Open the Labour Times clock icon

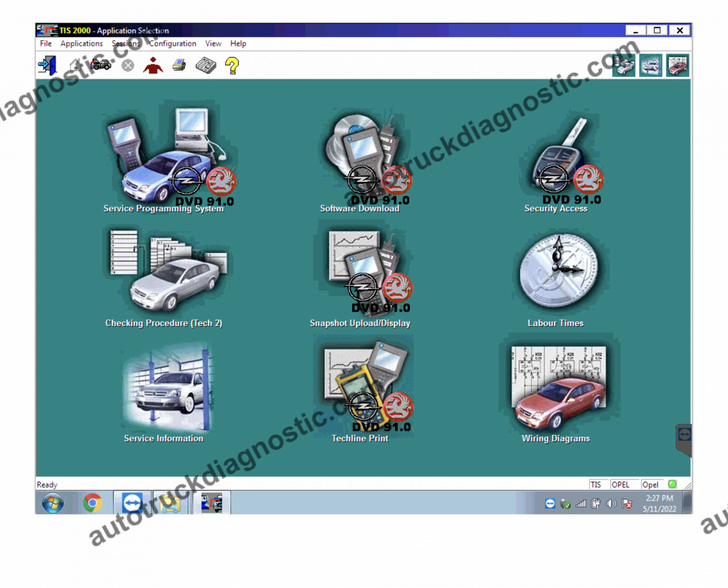(x=557, y=272)
